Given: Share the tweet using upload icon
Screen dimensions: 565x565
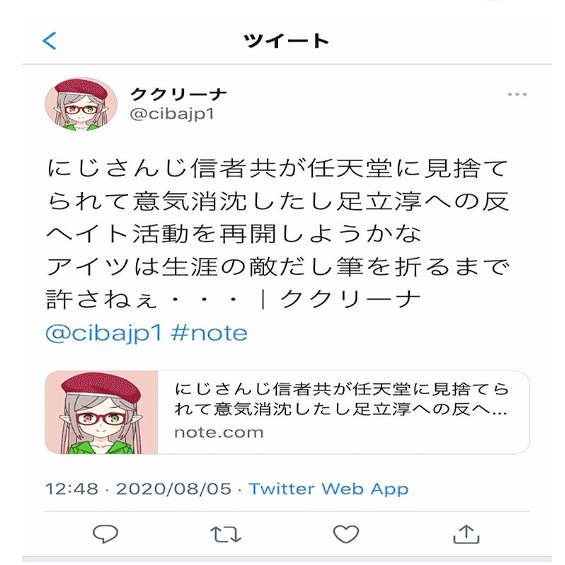Looking at the screenshot, I should (x=466, y=534).
